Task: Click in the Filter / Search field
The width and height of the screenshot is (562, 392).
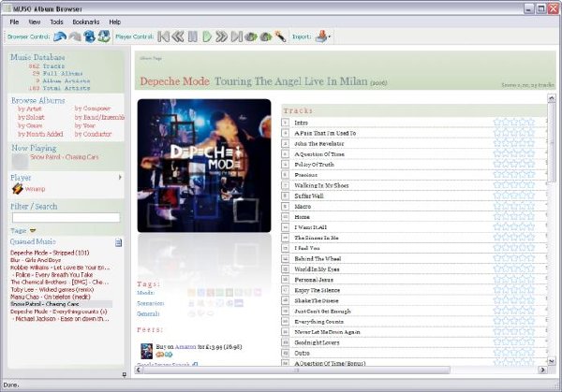Action: 66,217
